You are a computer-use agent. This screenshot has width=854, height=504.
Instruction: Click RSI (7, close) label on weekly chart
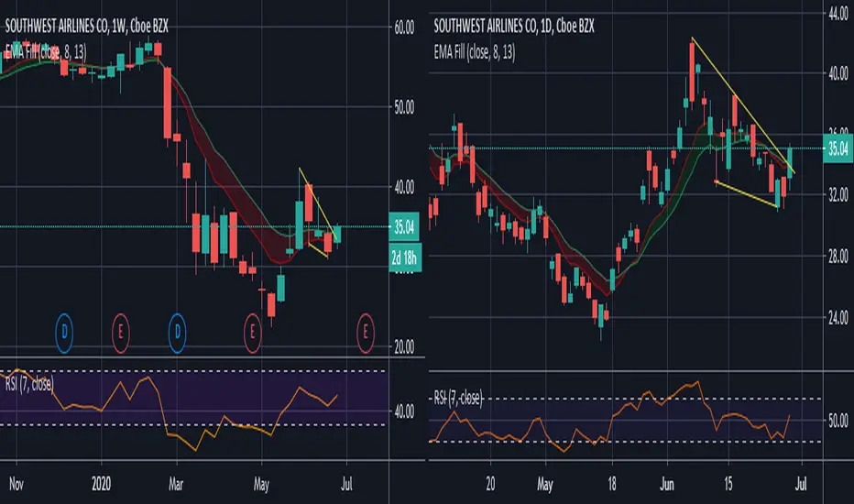click(29, 384)
